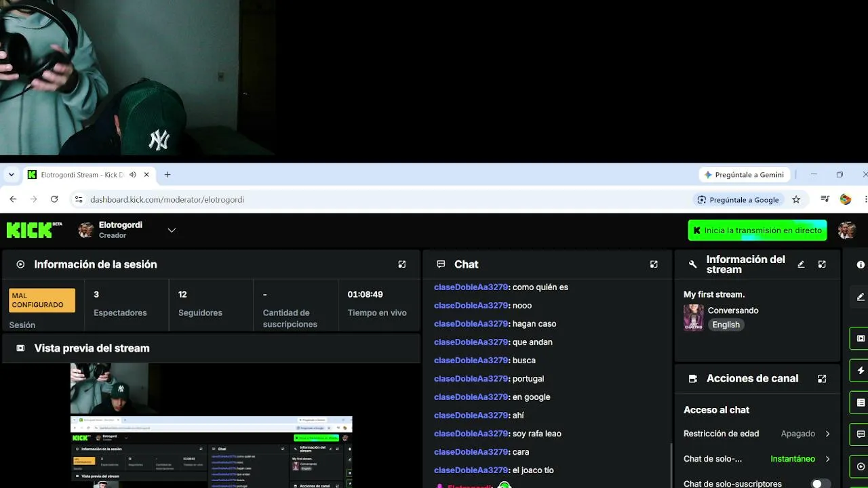Screen dimensions: 868x488
Task: Click the chat message "que andan"
Action: coord(532,342)
